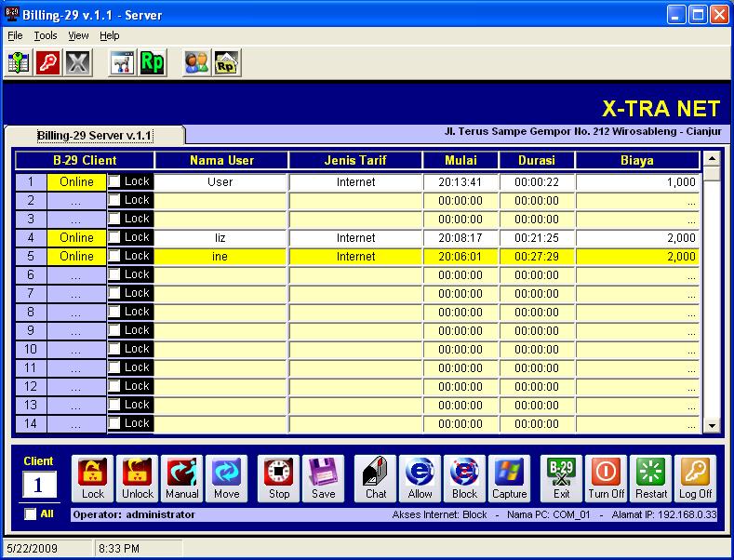Screen dimensions: 734x560
Task: Click the red key toolbar icon
Action: 48,62
